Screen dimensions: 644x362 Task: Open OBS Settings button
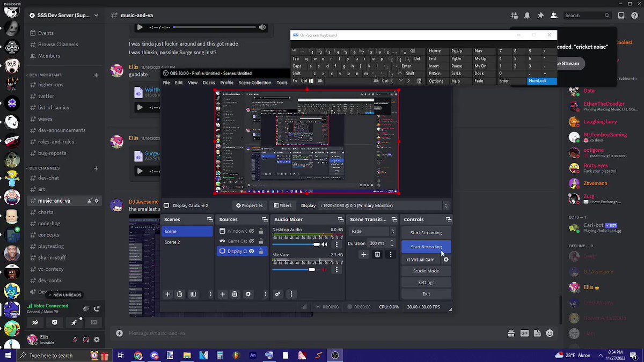pyautogui.click(x=426, y=283)
